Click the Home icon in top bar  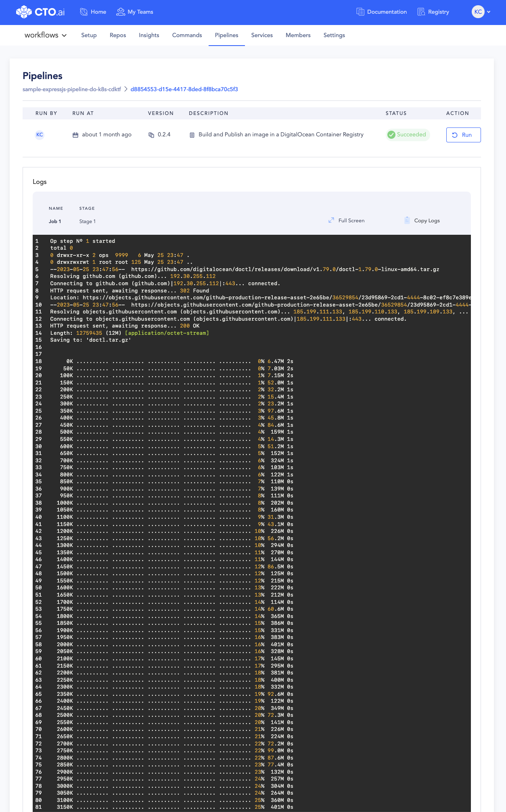tap(84, 12)
